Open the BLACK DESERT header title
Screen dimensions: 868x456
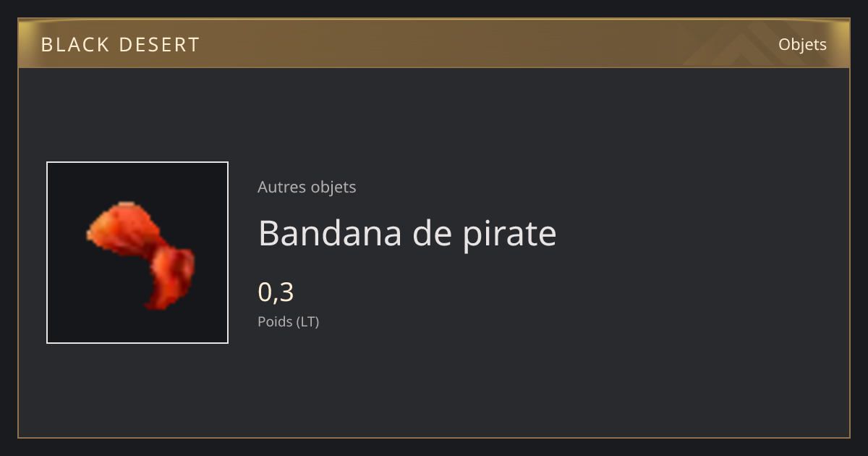[120, 45]
